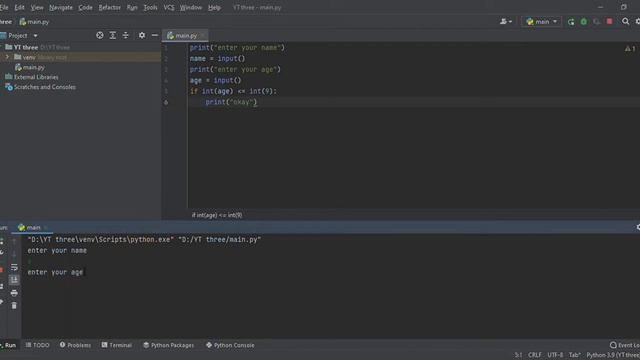Open the Run tool window tab
Viewport: 640px width, 360px height.
pyautogui.click(x=8, y=345)
